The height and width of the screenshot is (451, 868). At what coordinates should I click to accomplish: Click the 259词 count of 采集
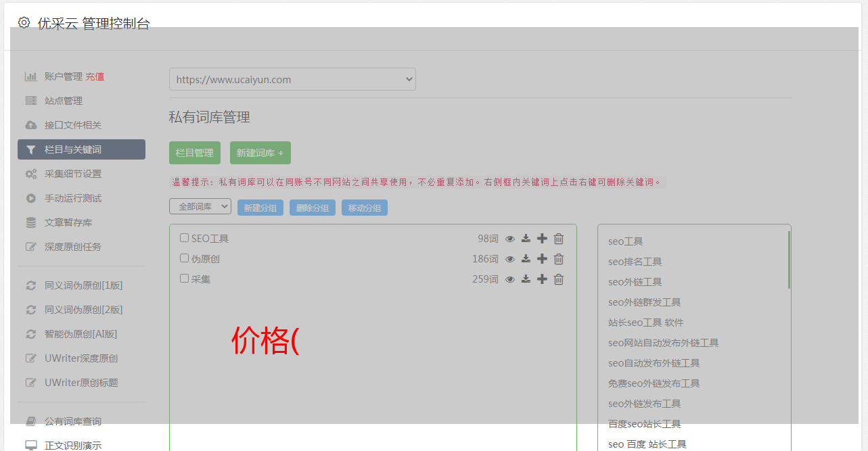tap(485, 279)
